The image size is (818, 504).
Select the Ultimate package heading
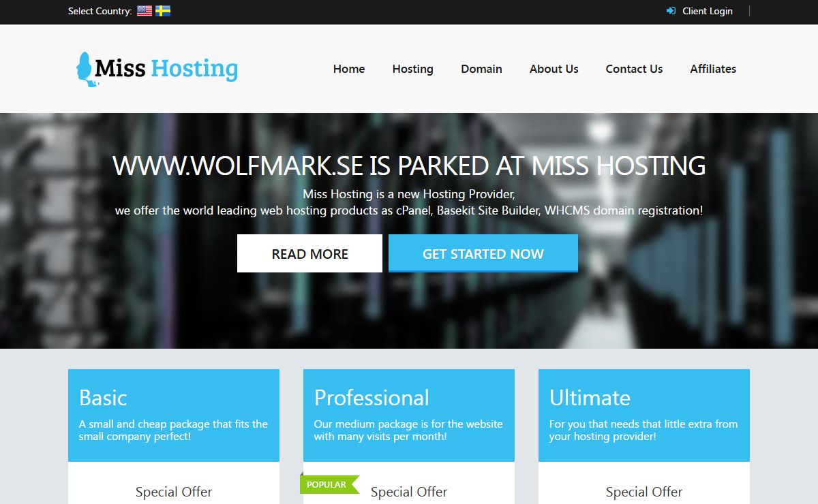click(590, 397)
